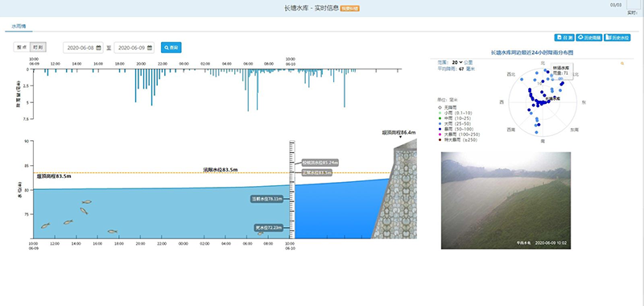Image resolution: width=644 pixels, height=306 pixels.
Task: Open the end date picker field
Action: pyautogui.click(x=134, y=48)
